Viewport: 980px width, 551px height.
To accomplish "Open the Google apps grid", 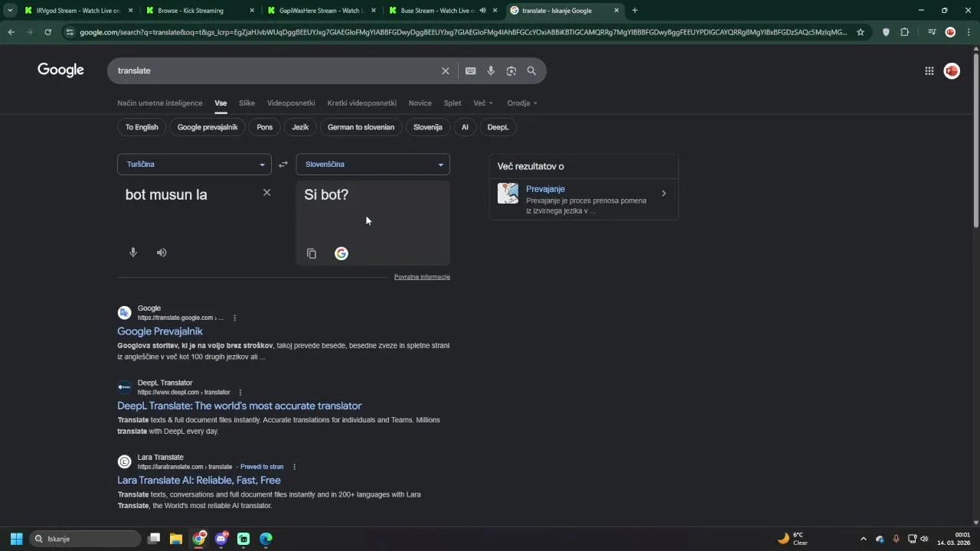I will point(929,70).
